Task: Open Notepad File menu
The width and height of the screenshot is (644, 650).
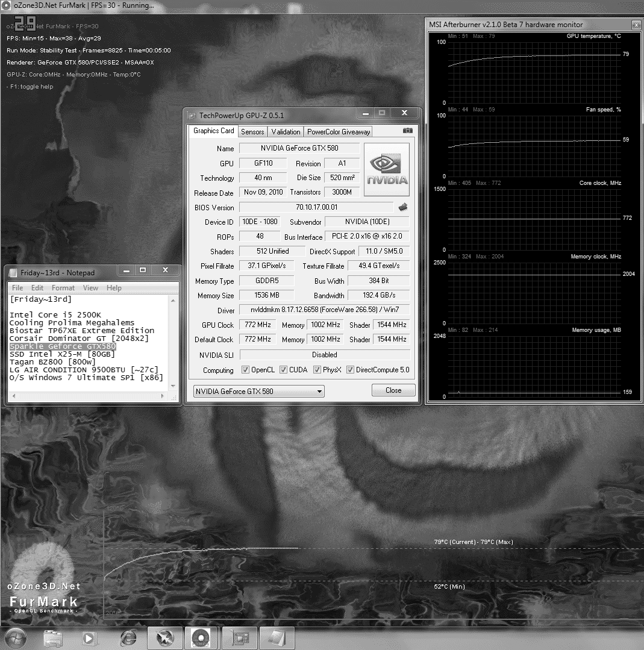Action: [x=17, y=288]
